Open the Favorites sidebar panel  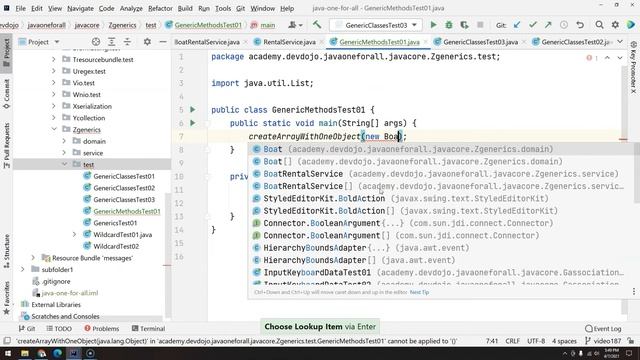click(6, 298)
